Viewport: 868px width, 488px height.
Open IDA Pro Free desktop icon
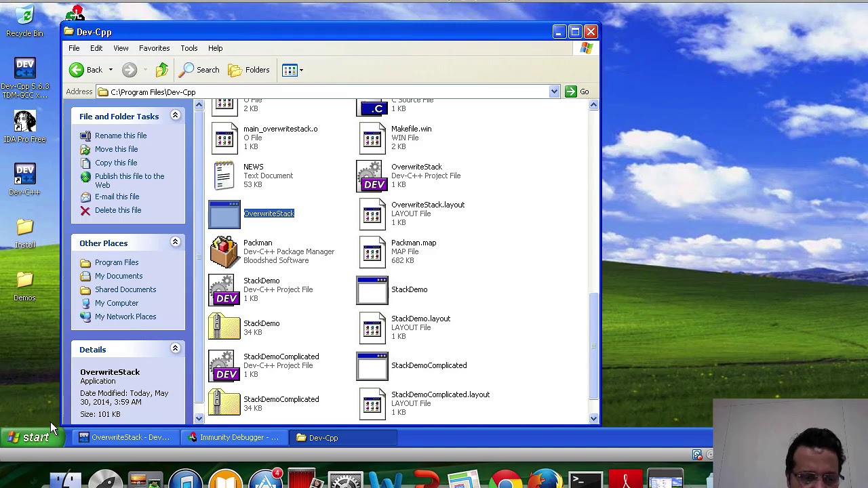24,126
